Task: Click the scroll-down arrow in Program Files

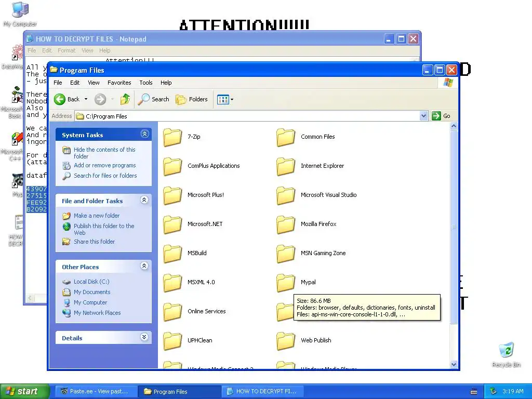Action: pyautogui.click(x=454, y=364)
